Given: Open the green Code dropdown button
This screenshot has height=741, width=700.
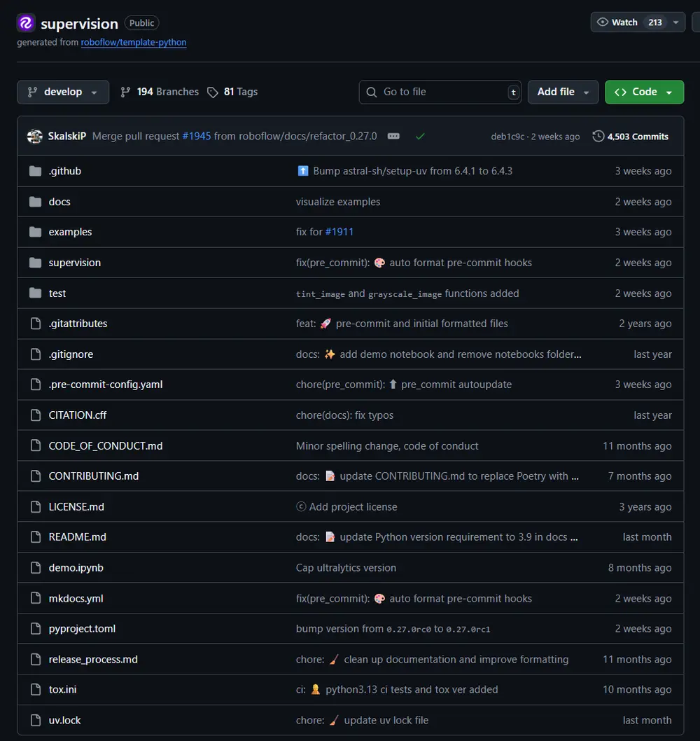Looking at the screenshot, I should 643,92.
